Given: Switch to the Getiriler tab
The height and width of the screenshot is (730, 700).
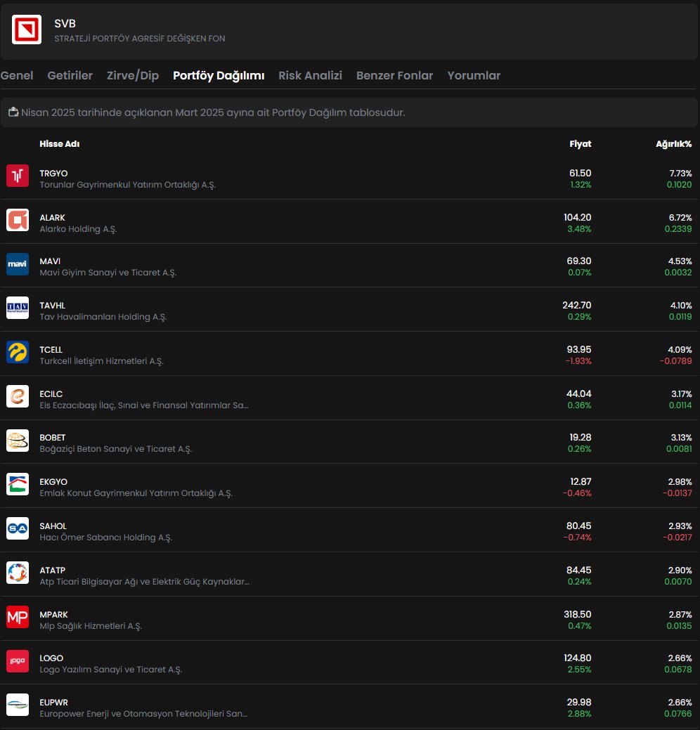Looking at the screenshot, I should [x=70, y=75].
